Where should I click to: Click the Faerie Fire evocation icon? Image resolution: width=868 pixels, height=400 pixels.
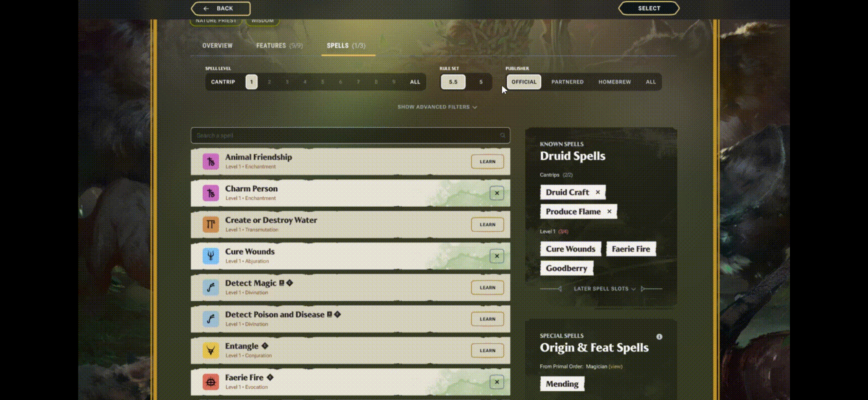(211, 382)
